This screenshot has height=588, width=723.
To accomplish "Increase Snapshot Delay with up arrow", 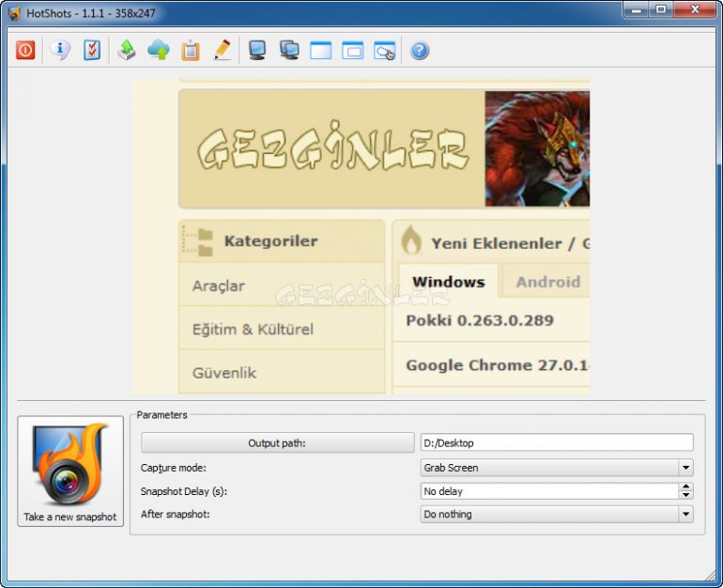I will [686, 487].
